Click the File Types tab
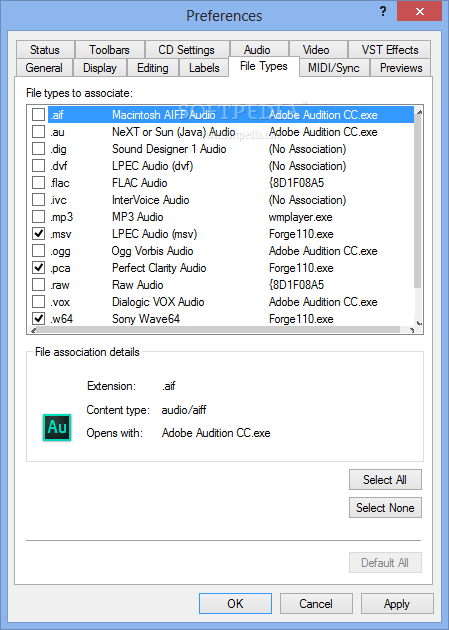449x630 pixels. [264, 66]
